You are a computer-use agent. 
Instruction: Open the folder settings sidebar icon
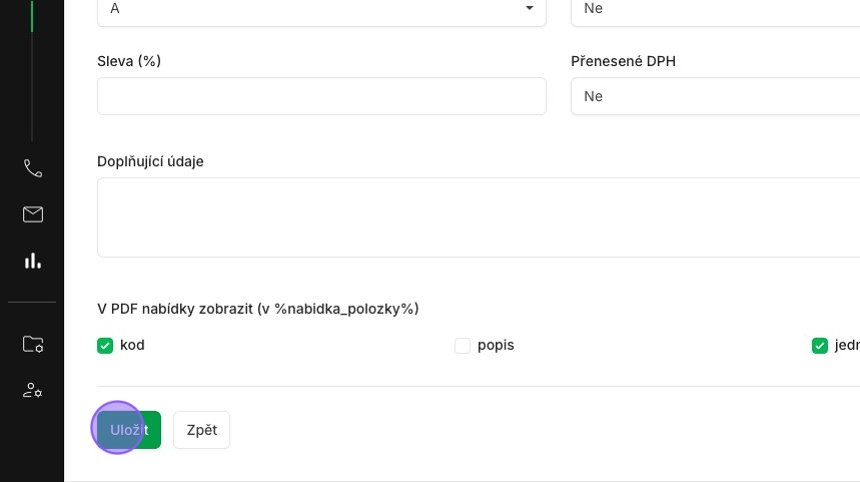coord(32,344)
